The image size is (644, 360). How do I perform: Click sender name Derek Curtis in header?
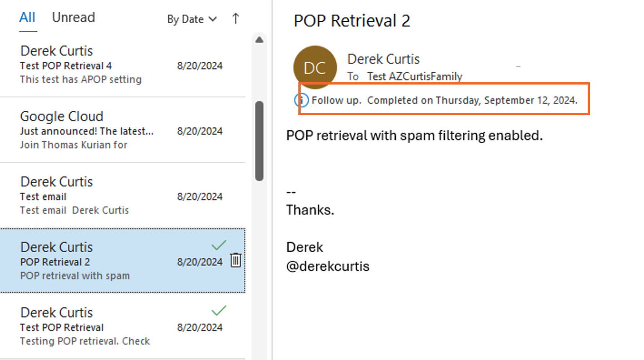383,59
